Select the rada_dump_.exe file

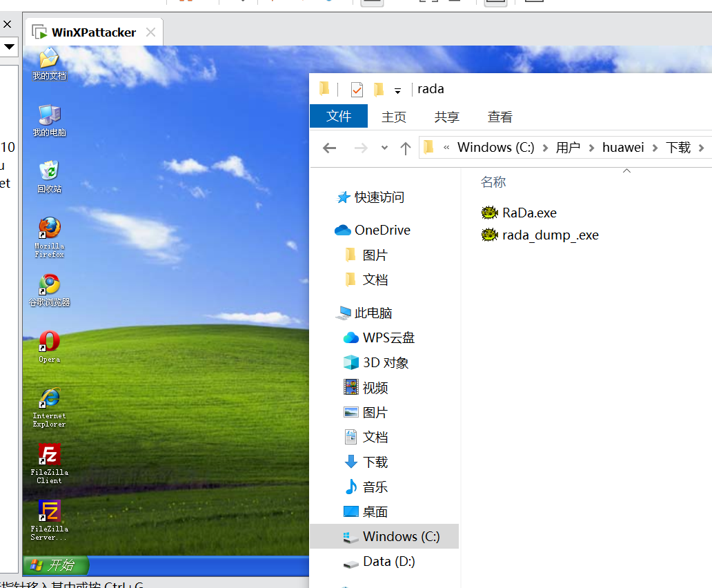tap(540, 235)
